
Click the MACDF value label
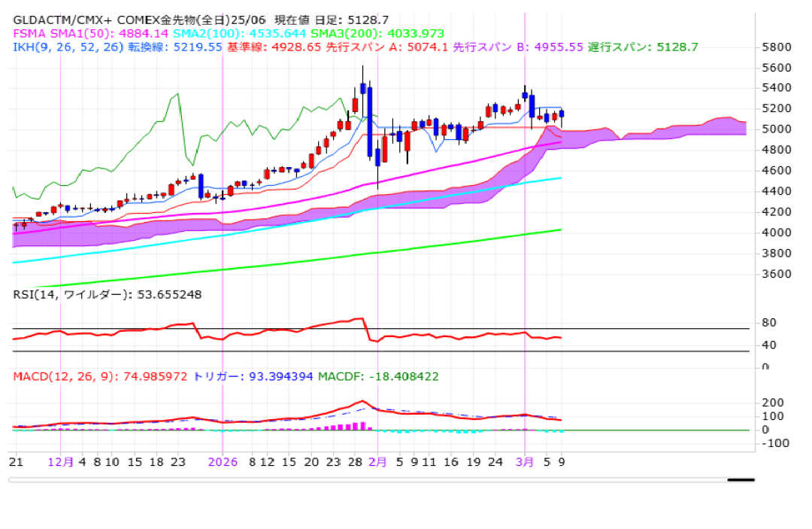point(378,376)
